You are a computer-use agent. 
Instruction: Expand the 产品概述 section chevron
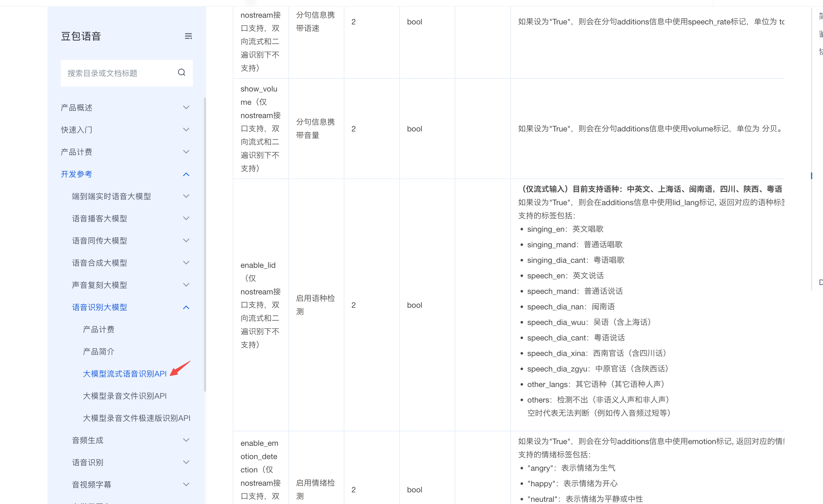(x=186, y=108)
